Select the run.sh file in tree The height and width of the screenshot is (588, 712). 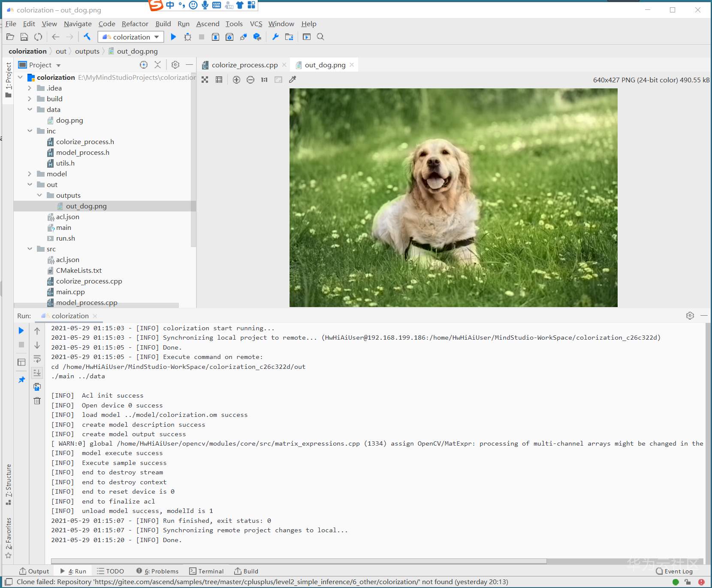coord(65,238)
